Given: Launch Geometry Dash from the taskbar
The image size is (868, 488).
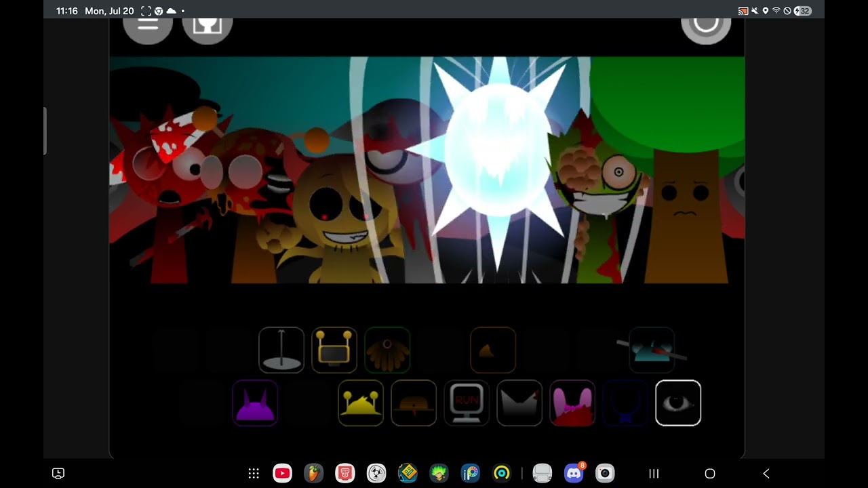Looking at the screenshot, I should (408, 474).
